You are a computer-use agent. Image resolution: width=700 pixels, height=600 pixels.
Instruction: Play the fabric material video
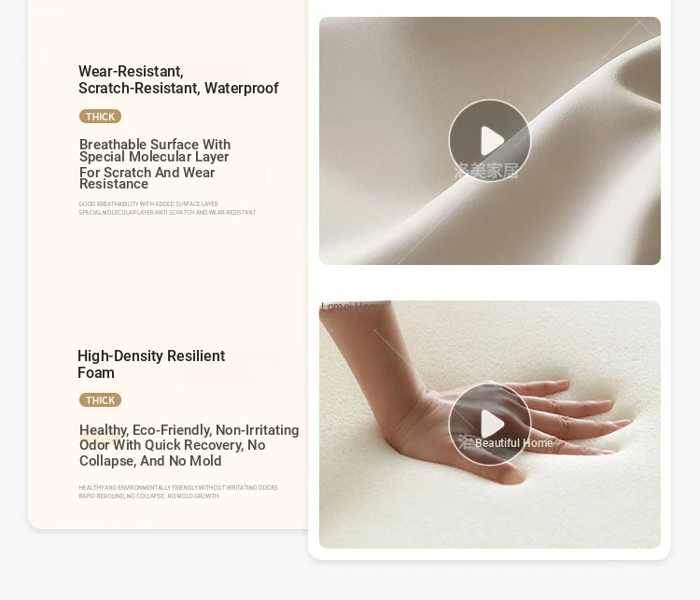[x=490, y=140]
